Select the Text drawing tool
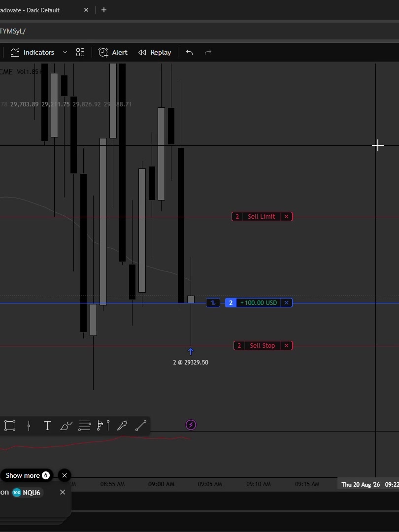The height and width of the screenshot is (532, 399). 47,426
